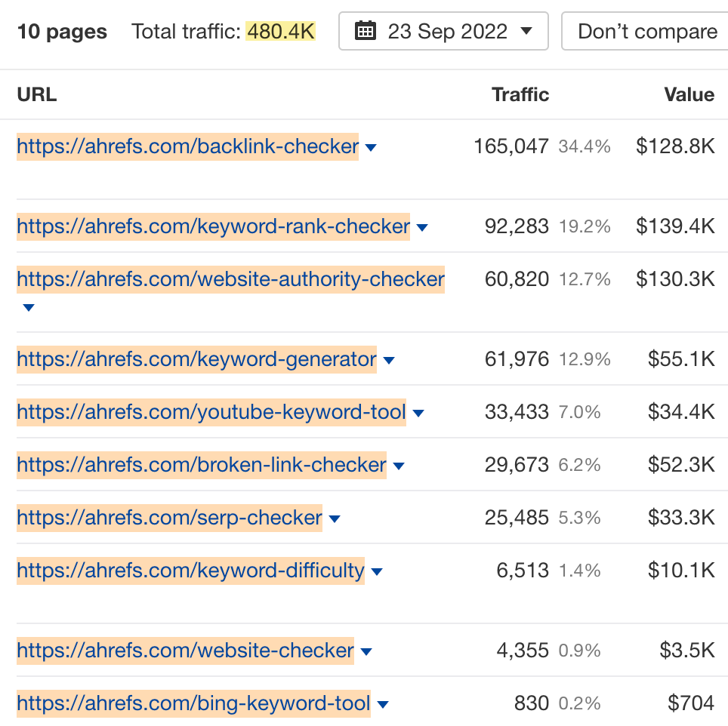Expand the keyword-generator URL dropdown
This screenshot has width=728, height=726.
coord(388,360)
